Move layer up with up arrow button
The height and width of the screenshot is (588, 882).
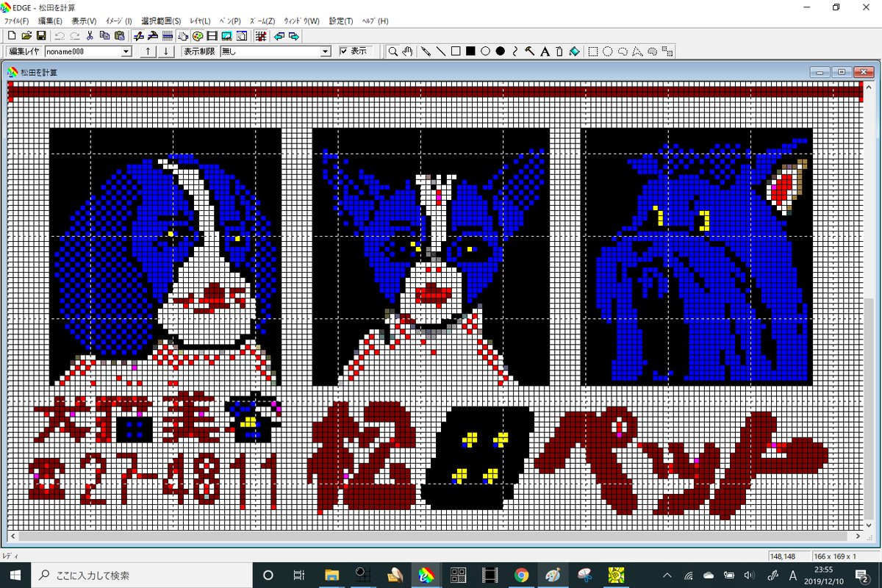tap(148, 51)
